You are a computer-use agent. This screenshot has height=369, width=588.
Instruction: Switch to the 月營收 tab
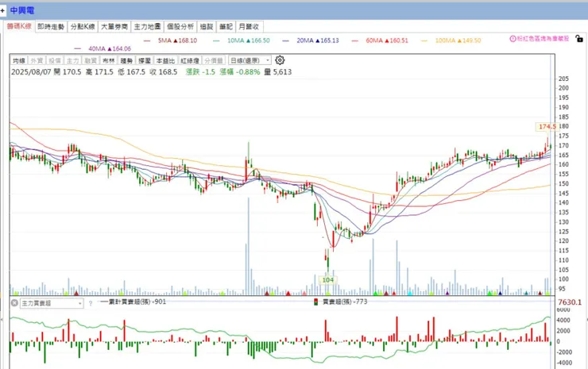249,27
